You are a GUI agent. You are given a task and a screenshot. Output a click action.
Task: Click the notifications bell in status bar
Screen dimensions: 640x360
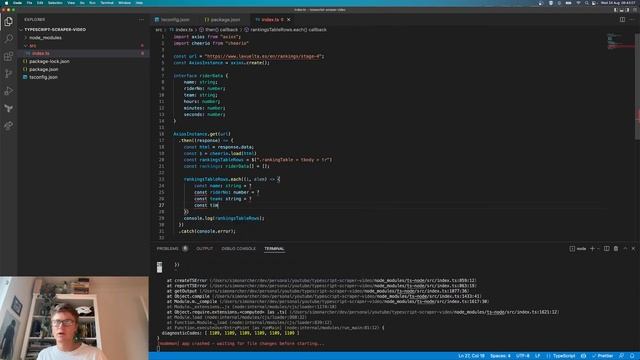632,356
